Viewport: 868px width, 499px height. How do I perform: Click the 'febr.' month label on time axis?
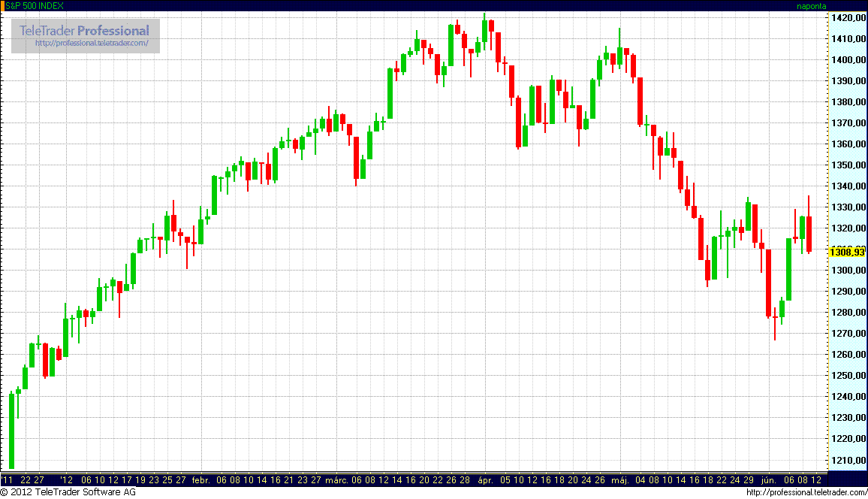click(x=201, y=480)
